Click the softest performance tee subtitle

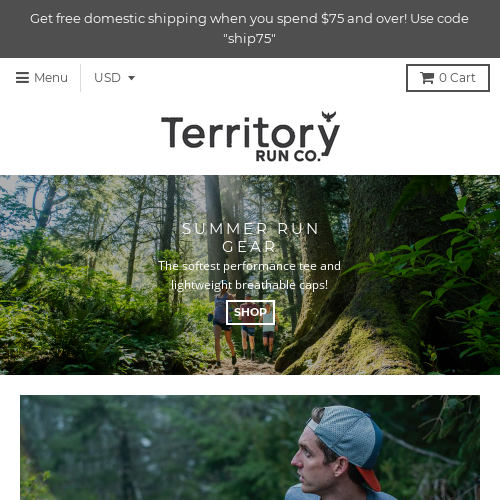click(x=250, y=266)
